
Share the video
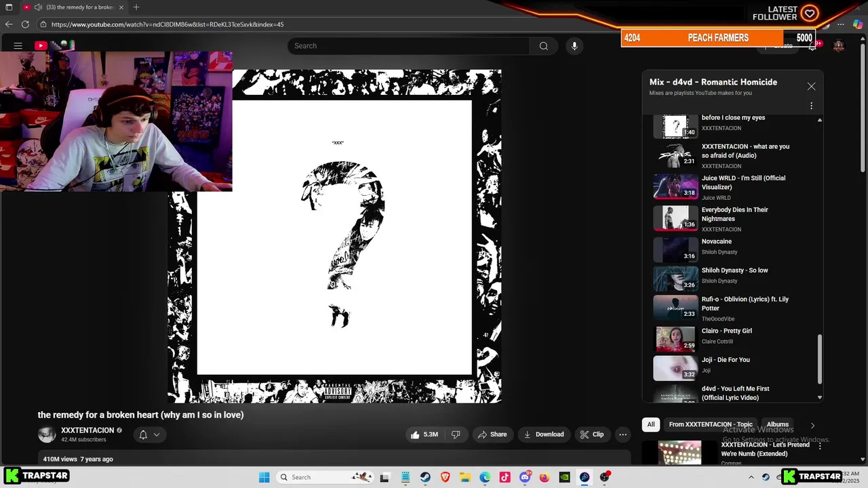(x=492, y=434)
